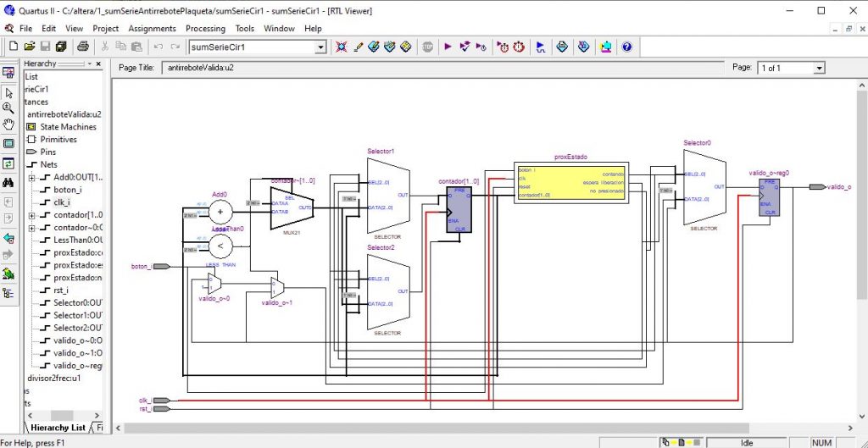868x448 pixels.
Task: Expand the contador[1..0] net node
Action: click(x=31, y=215)
